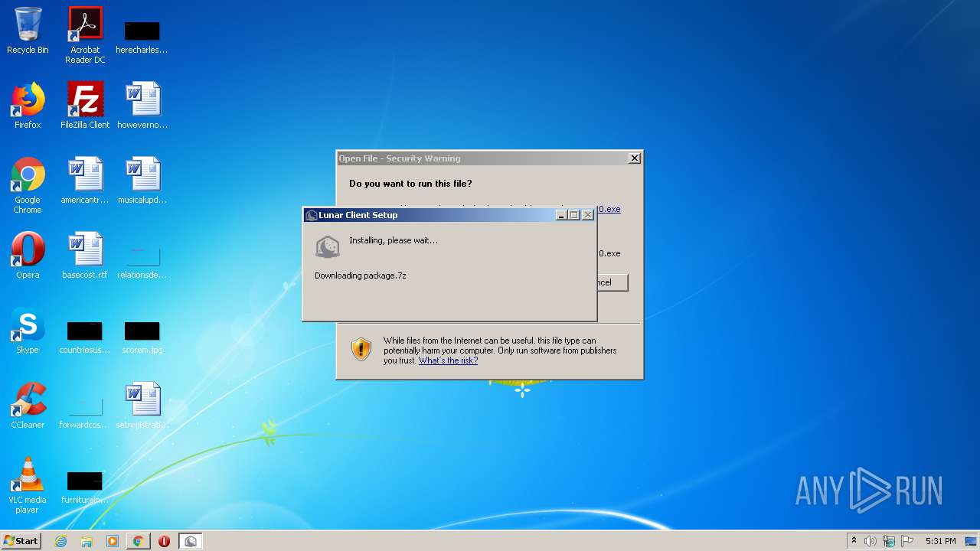The height and width of the screenshot is (551, 980).
Task: Click the 5:31 PM system clock
Action: [x=940, y=541]
